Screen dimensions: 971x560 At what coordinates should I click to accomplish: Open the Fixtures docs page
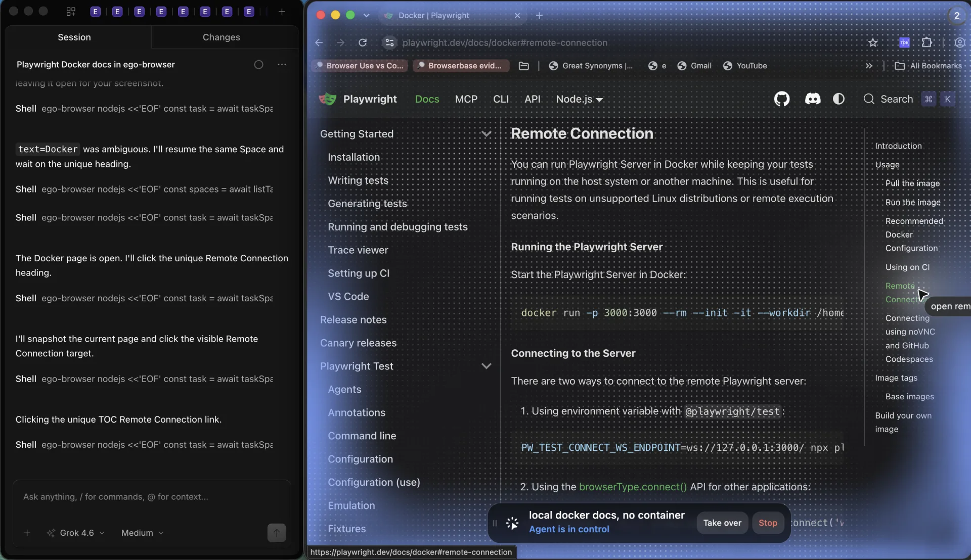(346, 529)
